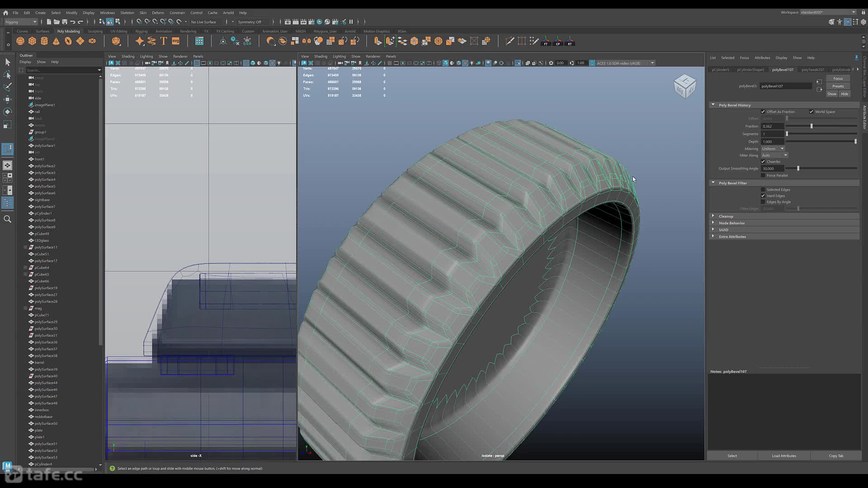The width and height of the screenshot is (868, 488).
Task: Create a polygon cone from shelf
Action: (56, 41)
